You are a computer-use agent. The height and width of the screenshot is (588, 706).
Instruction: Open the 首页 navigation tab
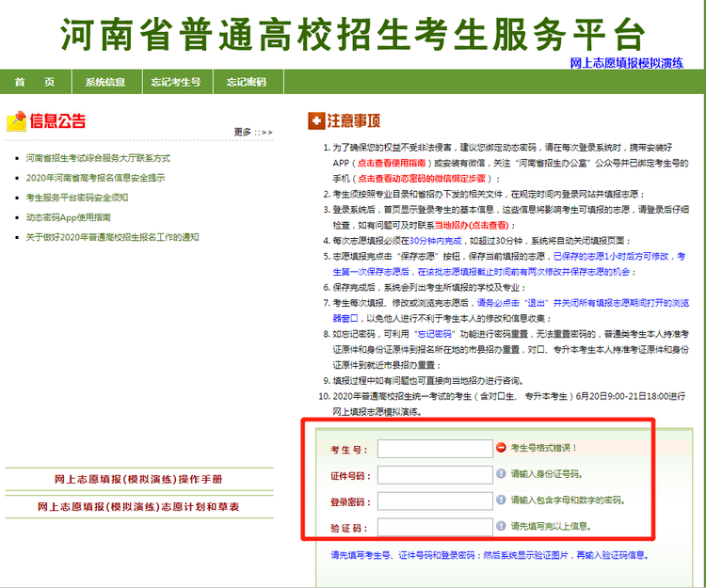35,83
